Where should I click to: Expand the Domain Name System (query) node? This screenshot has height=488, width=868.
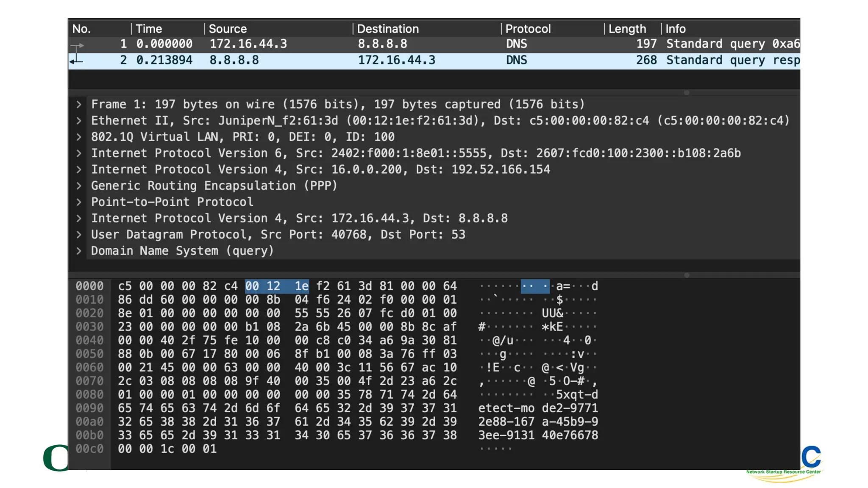(x=79, y=251)
